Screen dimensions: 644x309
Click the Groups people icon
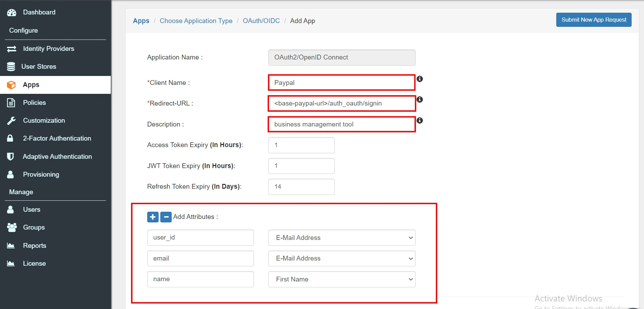[12, 228]
